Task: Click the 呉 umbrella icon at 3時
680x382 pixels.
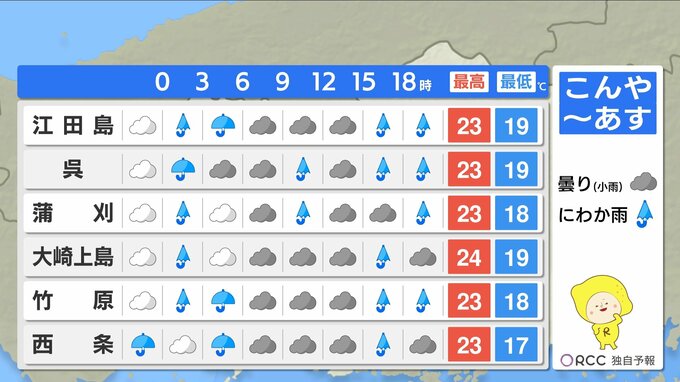Action: [183, 170]
